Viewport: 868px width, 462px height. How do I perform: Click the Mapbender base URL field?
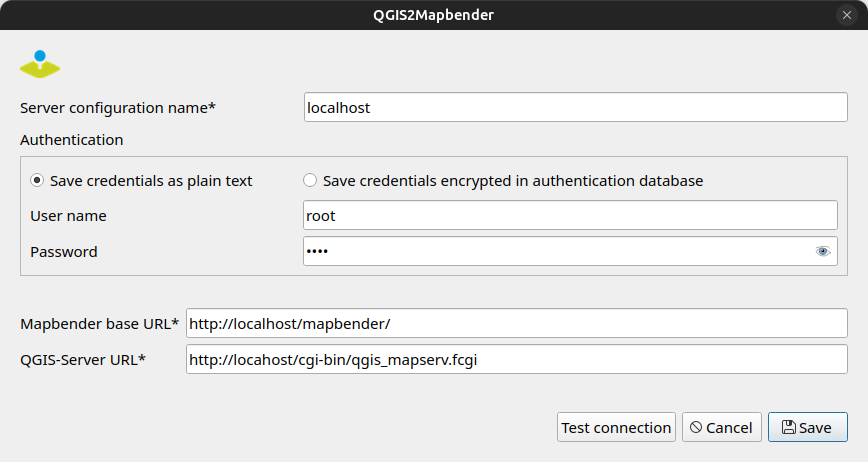[516, 324]
